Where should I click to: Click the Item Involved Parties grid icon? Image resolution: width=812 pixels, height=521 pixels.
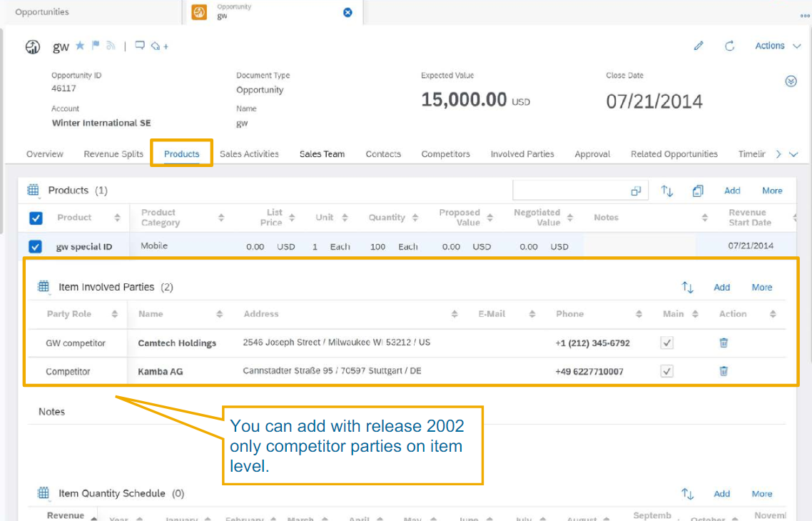click(44, 286)
